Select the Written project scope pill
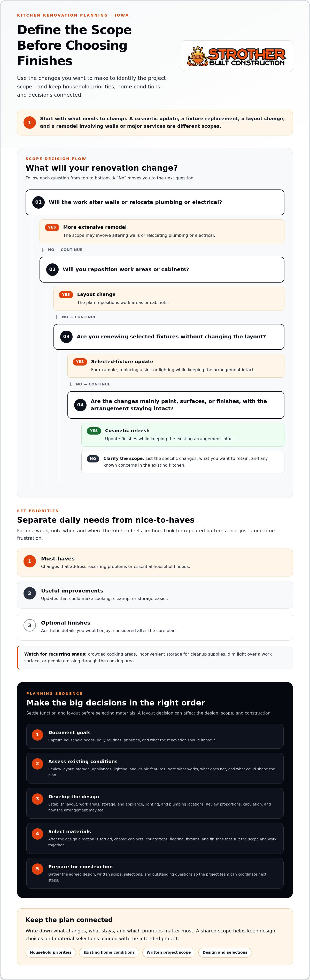 (168, 952)
